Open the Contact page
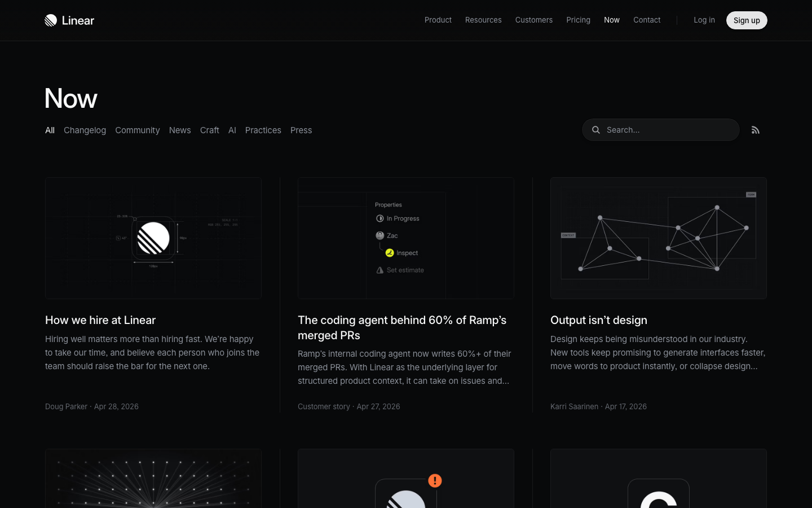812x508 pixels. 647,20
